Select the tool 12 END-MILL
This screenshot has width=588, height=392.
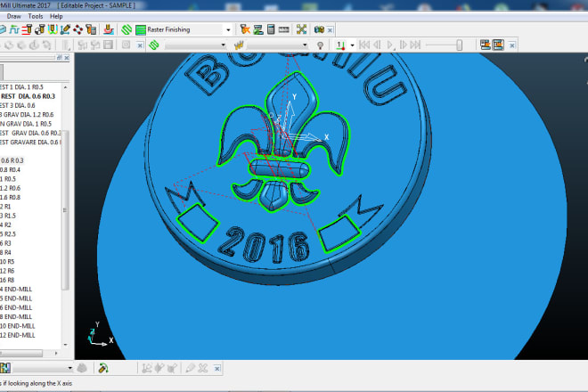[x=18, y=335]
